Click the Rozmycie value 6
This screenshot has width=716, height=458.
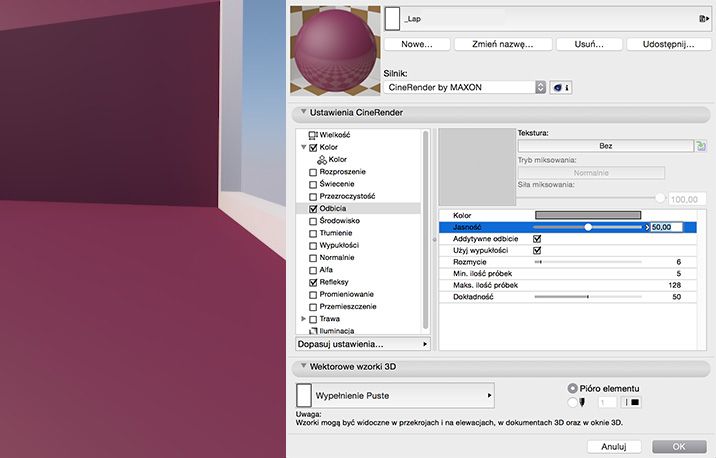click(x=679, y=262)
